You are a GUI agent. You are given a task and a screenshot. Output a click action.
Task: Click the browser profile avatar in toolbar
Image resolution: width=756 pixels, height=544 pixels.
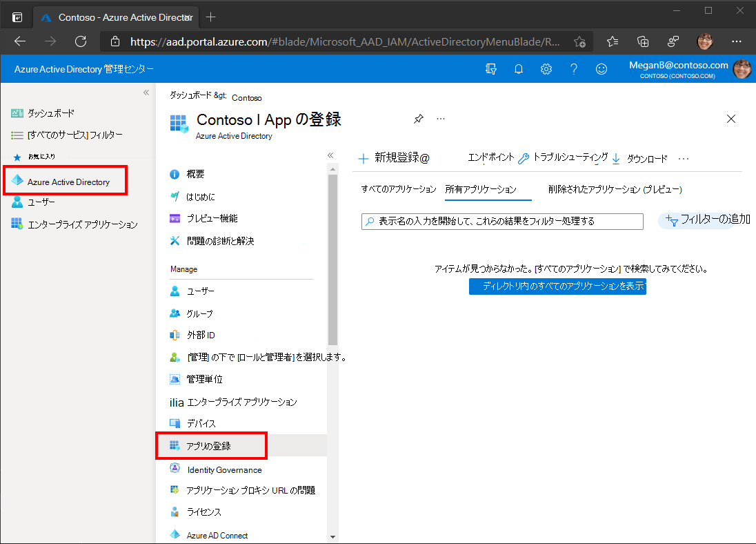[x=705, y=42]
